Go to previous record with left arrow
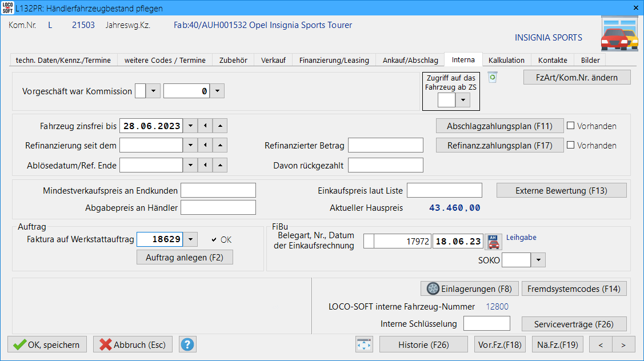Image resolution: width=644 pixels, height=361 pixels. click(x=601, y=344)
